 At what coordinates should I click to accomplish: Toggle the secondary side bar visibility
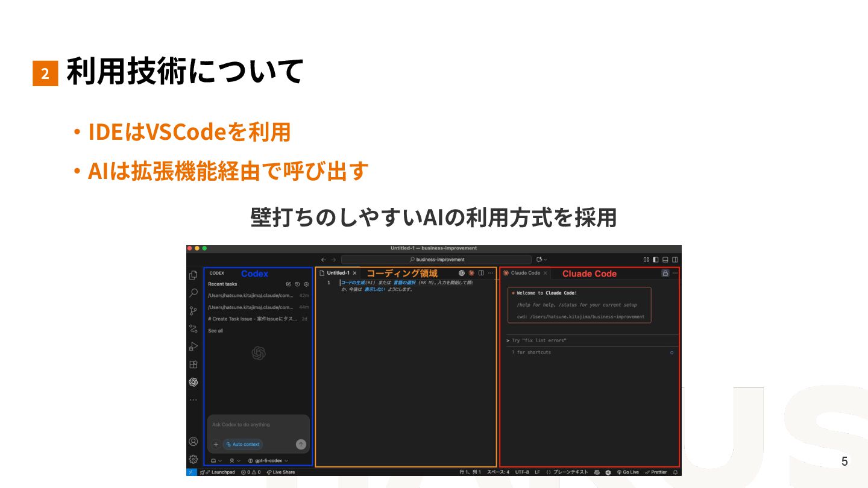coord(675,260)
